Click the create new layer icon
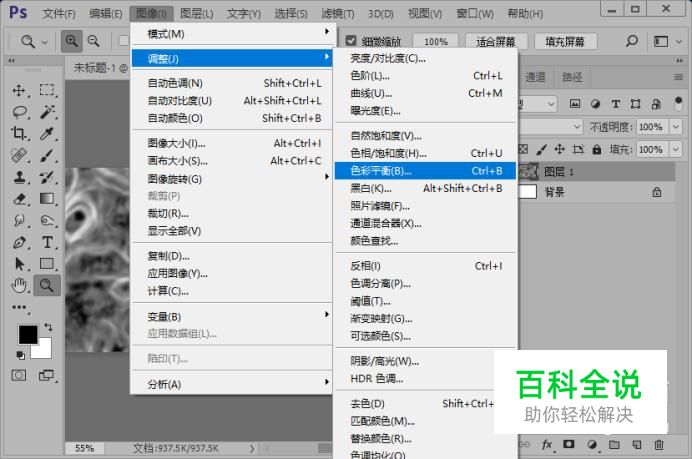692x459 pixels. (x=636, y=444)
